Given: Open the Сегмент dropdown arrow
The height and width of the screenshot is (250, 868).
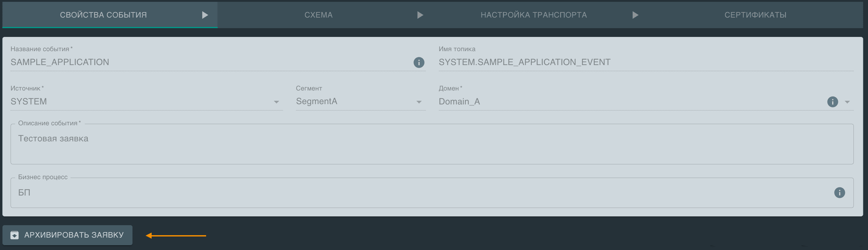Looking at the screenshot, I should point(419,102).
